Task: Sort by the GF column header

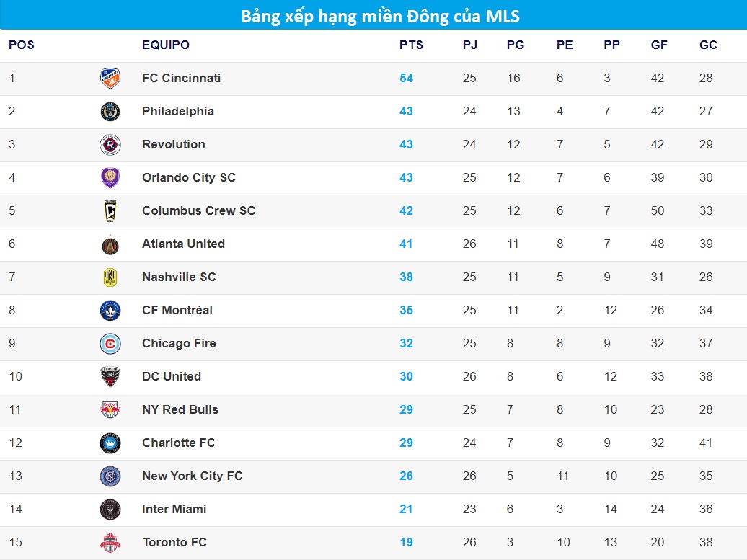Action: click(x=659, y=45)
